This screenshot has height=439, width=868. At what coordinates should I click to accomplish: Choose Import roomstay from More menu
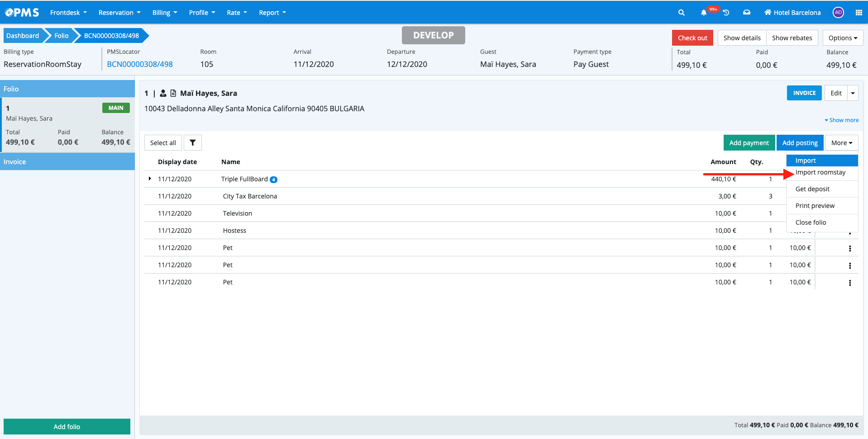820,172
